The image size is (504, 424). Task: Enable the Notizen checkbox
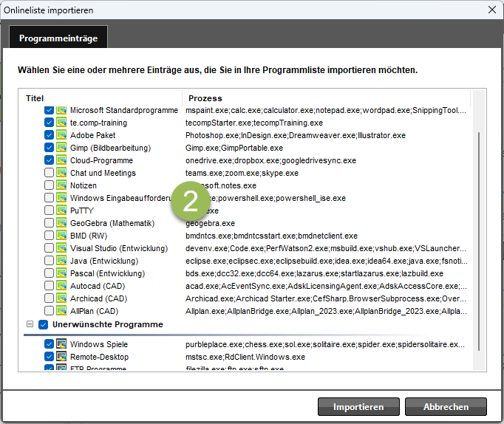coord(49,185)
